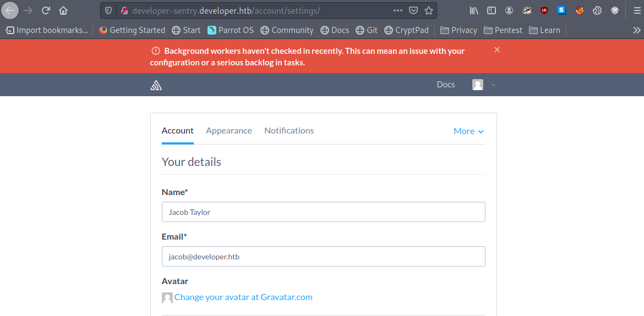
Task: Show Firefox sidebars
Action: (492, 10)
